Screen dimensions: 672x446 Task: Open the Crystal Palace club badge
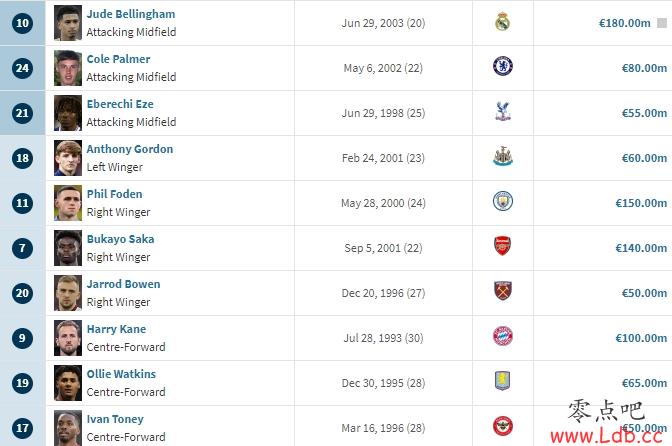(502, 111)
